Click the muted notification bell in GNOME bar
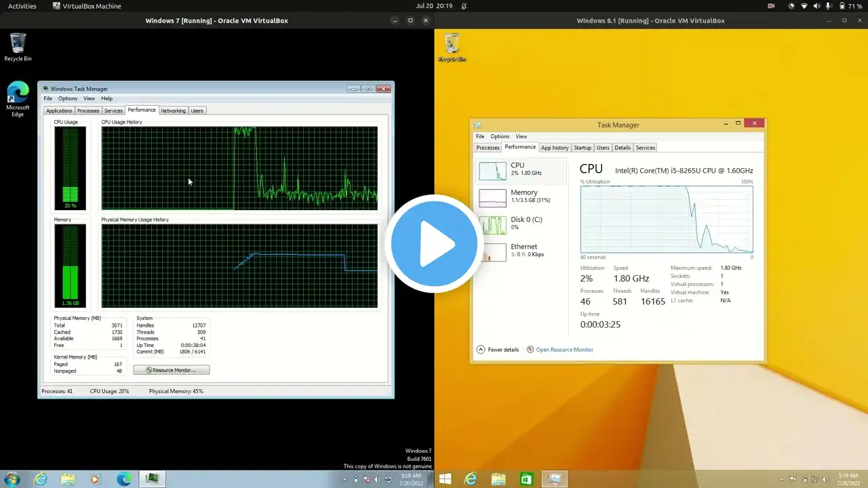868x488 pixels. pos(464,6)
